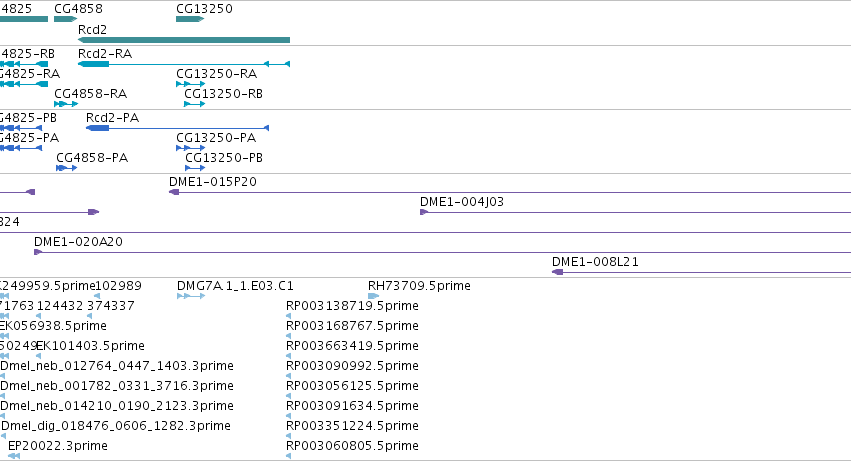The image size is (851, 461).
Task: Open the Dmel_neb_012764_0447_1403.3prime label
Action: point(117,366)
